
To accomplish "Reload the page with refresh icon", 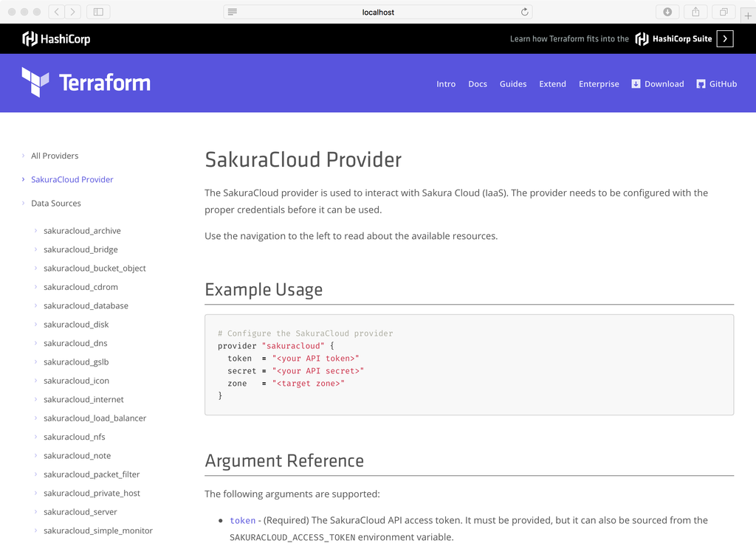I will coord(525,12).
